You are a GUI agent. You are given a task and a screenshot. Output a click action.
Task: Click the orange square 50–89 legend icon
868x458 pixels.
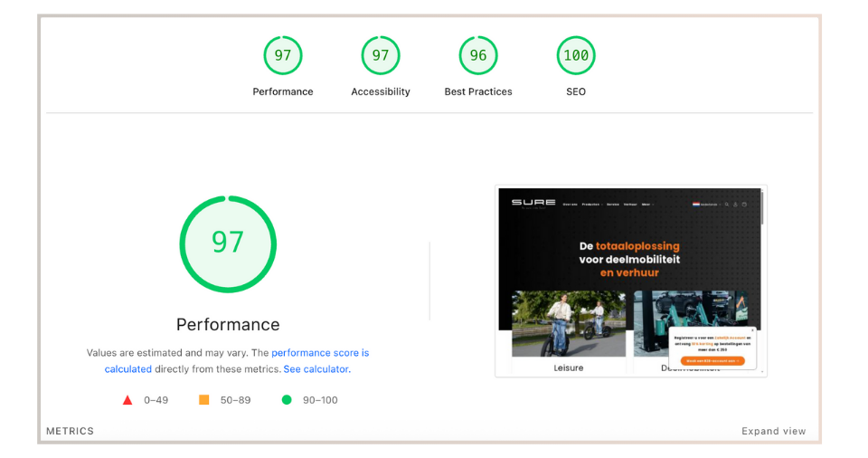tap(203, 400)
